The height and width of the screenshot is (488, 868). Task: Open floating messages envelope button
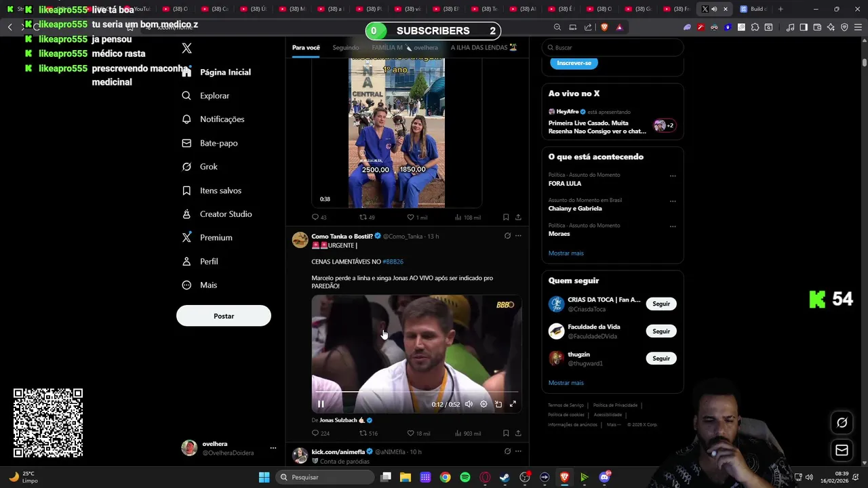[842, 450]
